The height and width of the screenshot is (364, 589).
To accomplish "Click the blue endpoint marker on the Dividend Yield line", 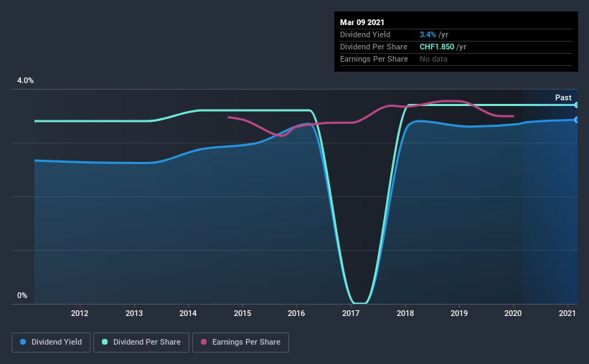I will pos(576,120).
